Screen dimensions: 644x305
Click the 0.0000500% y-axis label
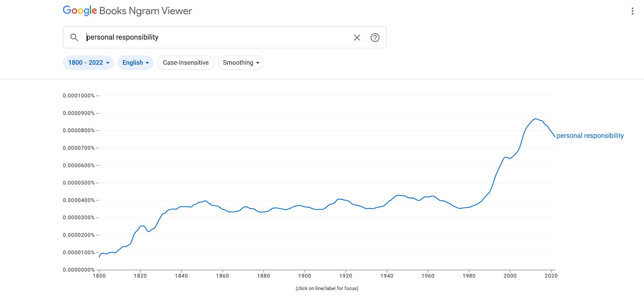pyautogui.click(x=79, y=183)
